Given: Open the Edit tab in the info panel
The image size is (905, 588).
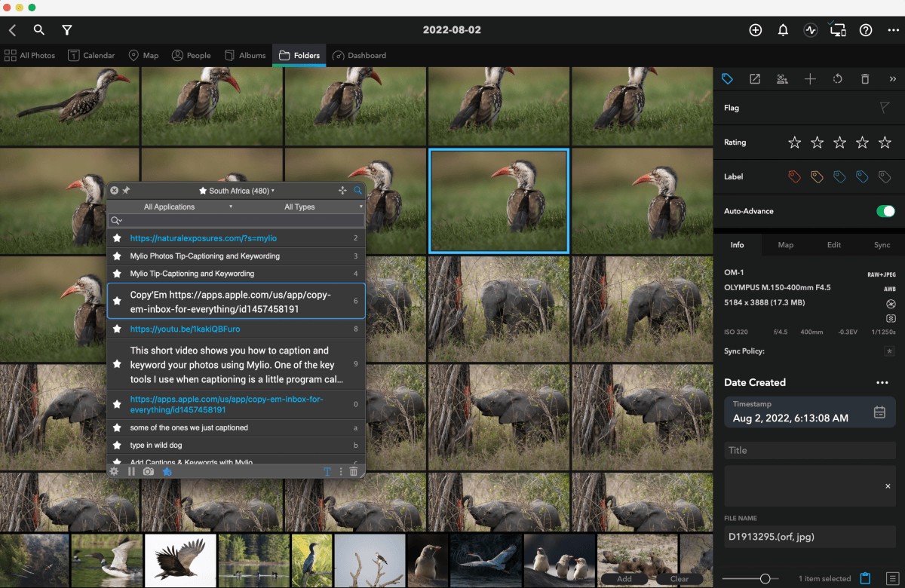Looking at the screenshot, I should point(833,245).
